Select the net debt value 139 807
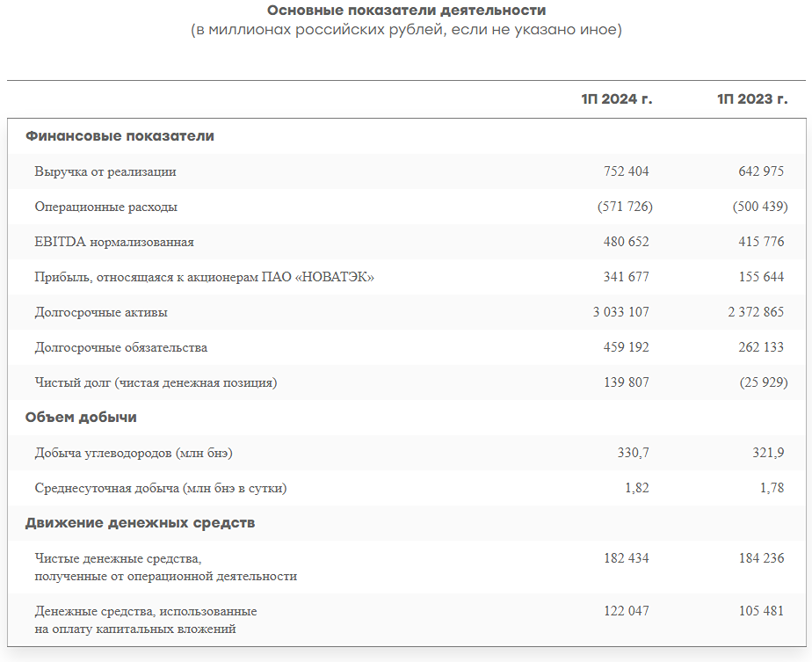 (x=626, y=382)
